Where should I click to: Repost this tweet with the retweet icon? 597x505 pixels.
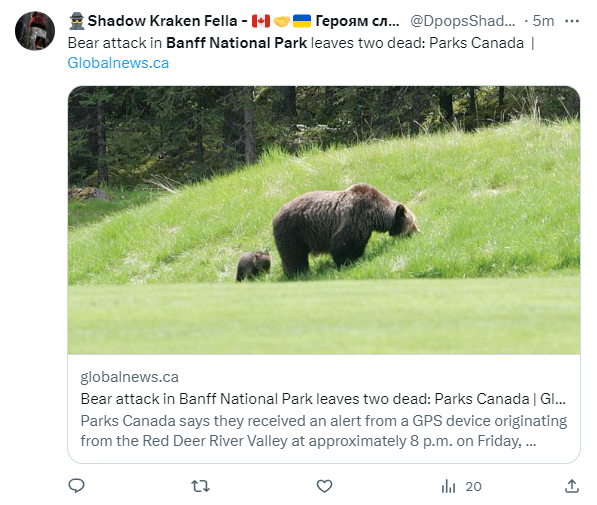(200, 486)
